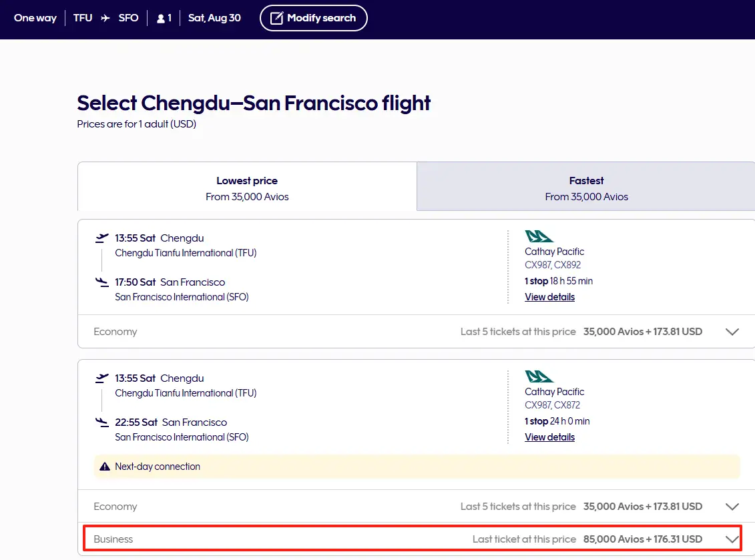Click the warning triangle icon for Next-day connection
Image resolution: width=755 pixels, height=560 pixels.
105,467
